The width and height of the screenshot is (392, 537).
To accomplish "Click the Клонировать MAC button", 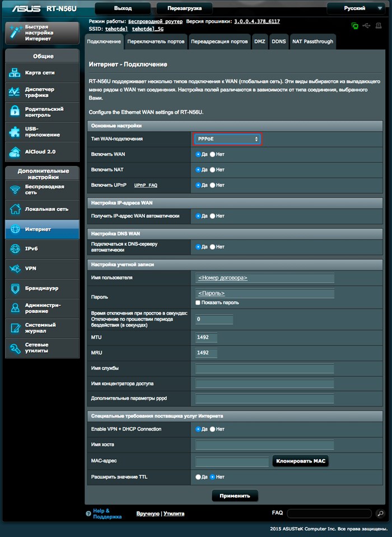I will click(301, 461).
